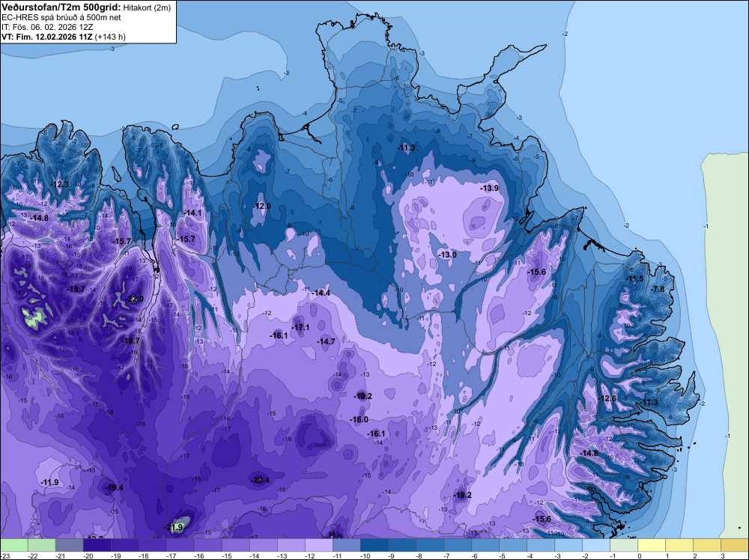Click the -13.0 temperature label

pos(448,255)
